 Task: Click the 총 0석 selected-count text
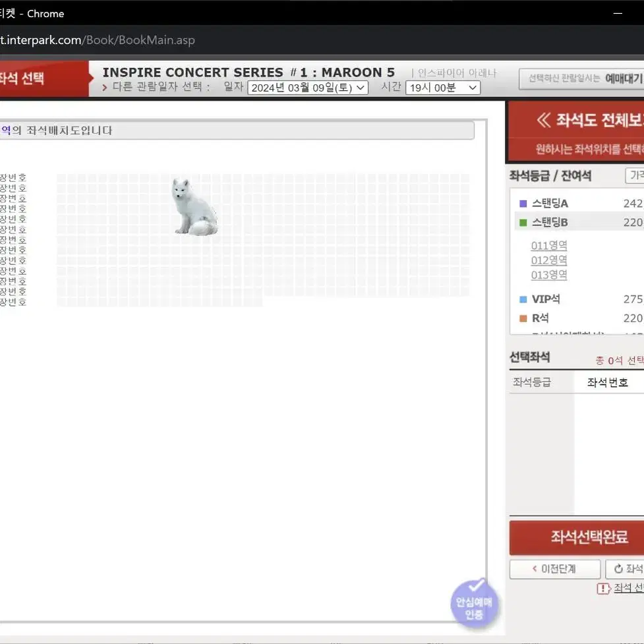pyautogui.click(x=620, y=361)
